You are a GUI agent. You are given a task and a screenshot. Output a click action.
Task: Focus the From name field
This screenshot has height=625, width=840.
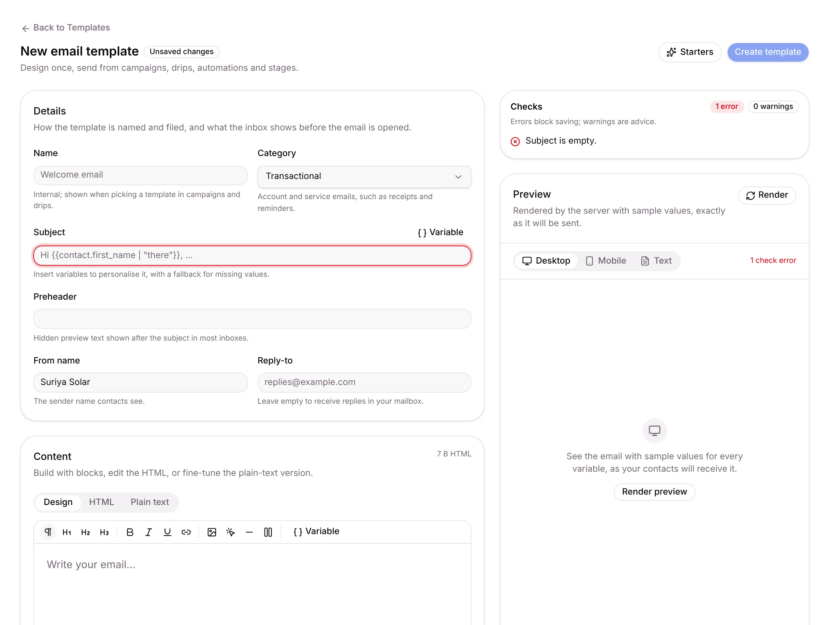[141, 383]
